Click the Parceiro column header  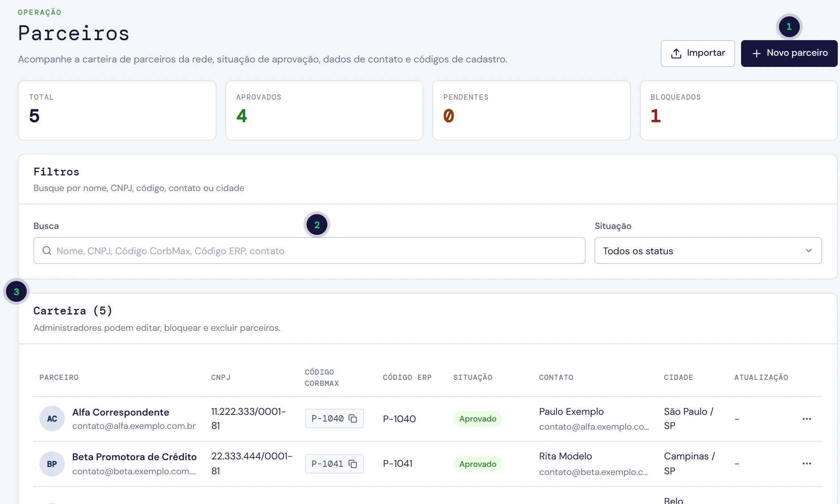pyautogui.click(x=59, y=377)
